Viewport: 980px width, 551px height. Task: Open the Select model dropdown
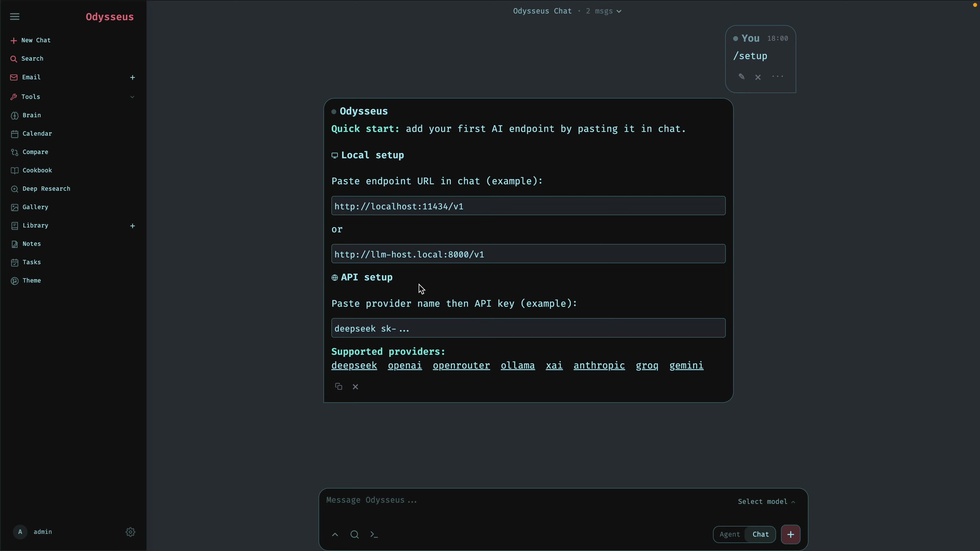(766, 502)
